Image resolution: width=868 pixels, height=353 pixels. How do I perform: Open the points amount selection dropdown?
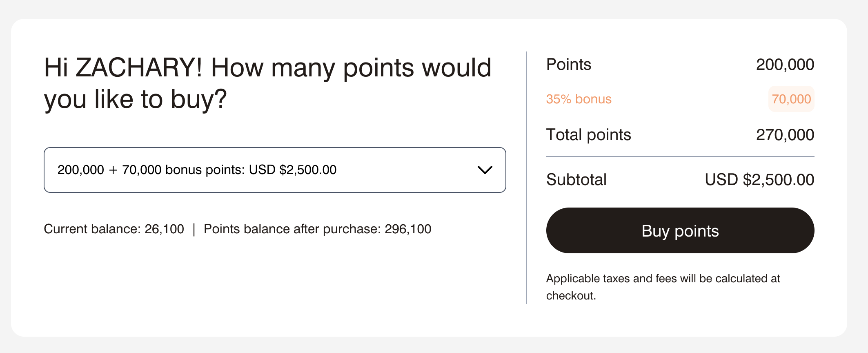click(274, 170)
